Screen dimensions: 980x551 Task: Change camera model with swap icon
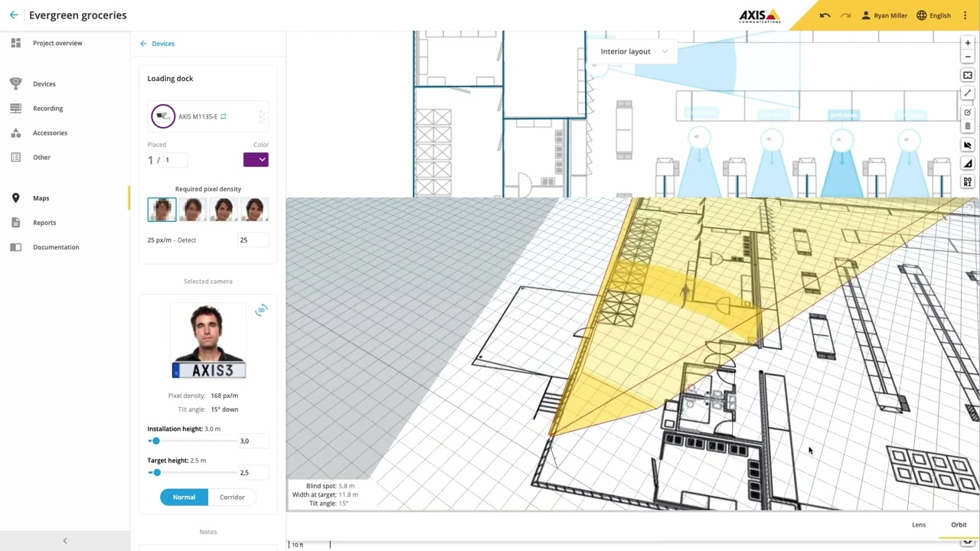point(224,116)
